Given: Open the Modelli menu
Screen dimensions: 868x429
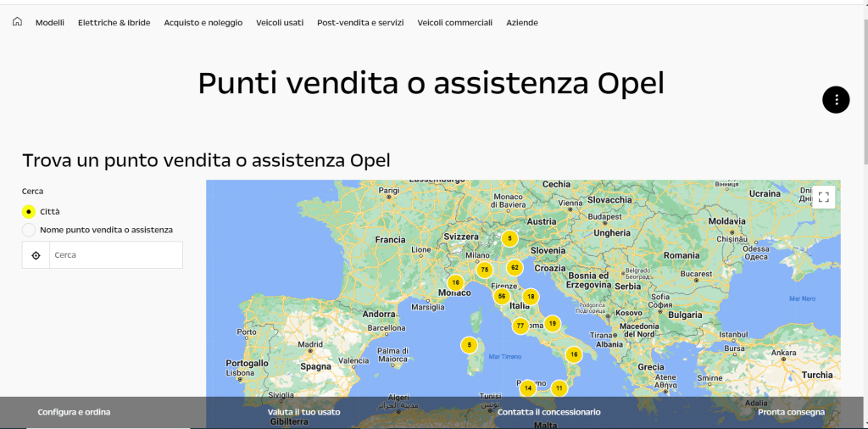Looking at the screenshot, I should [50, 23].
